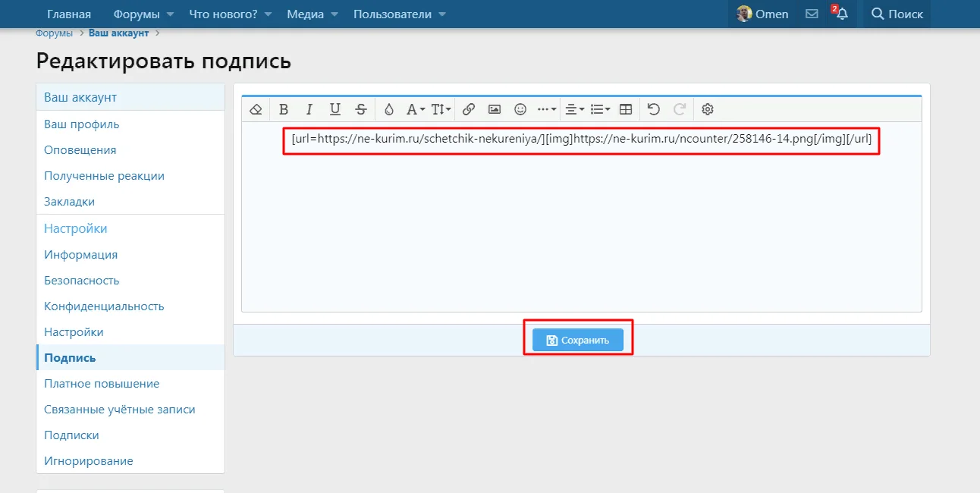980x493 pixels.
Task: Expand the Что нового? dropdown arrow
Action: pos(269,14)
